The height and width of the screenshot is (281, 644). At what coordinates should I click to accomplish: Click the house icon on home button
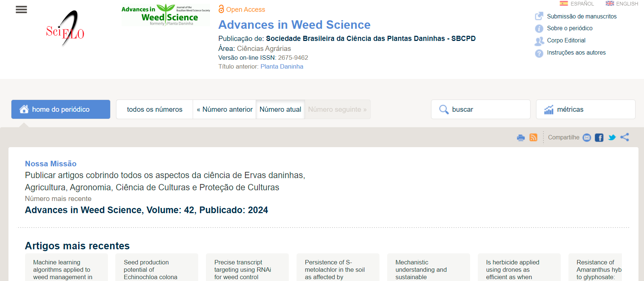pyautogui.click(x=24, y=109)
